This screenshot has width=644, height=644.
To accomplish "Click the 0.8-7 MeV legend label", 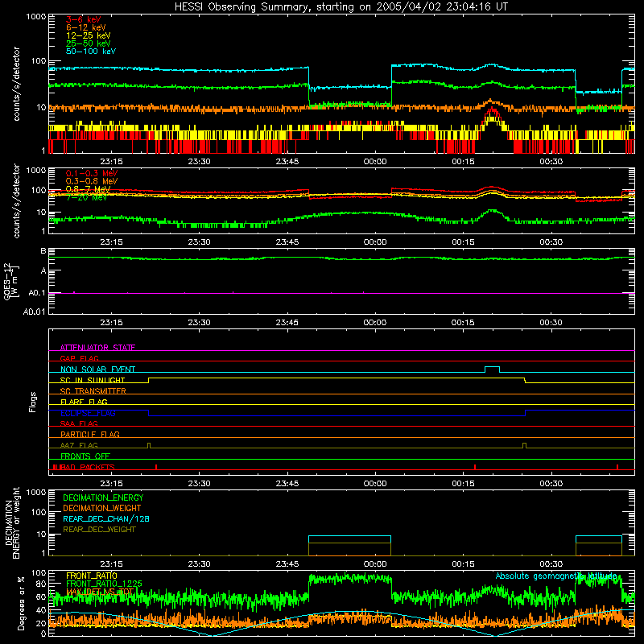I will [89, 189].
